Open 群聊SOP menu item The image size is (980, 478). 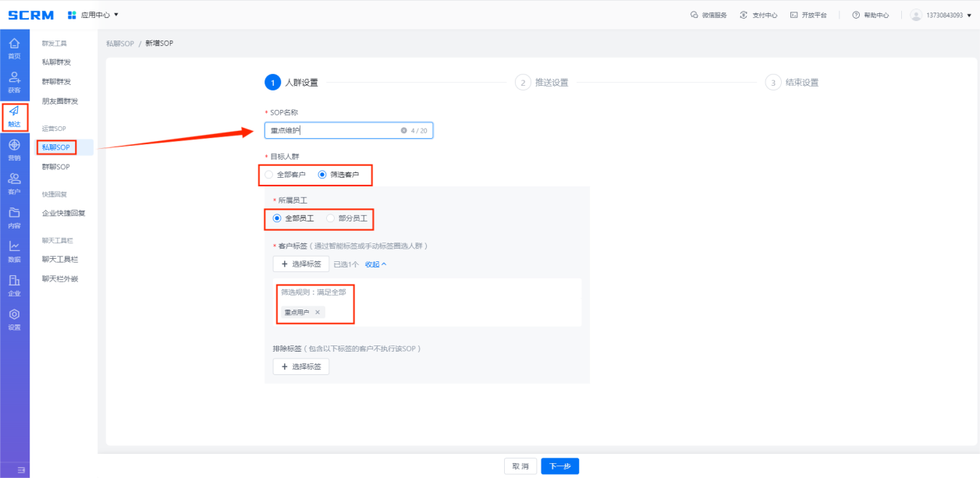coord(56,167)
